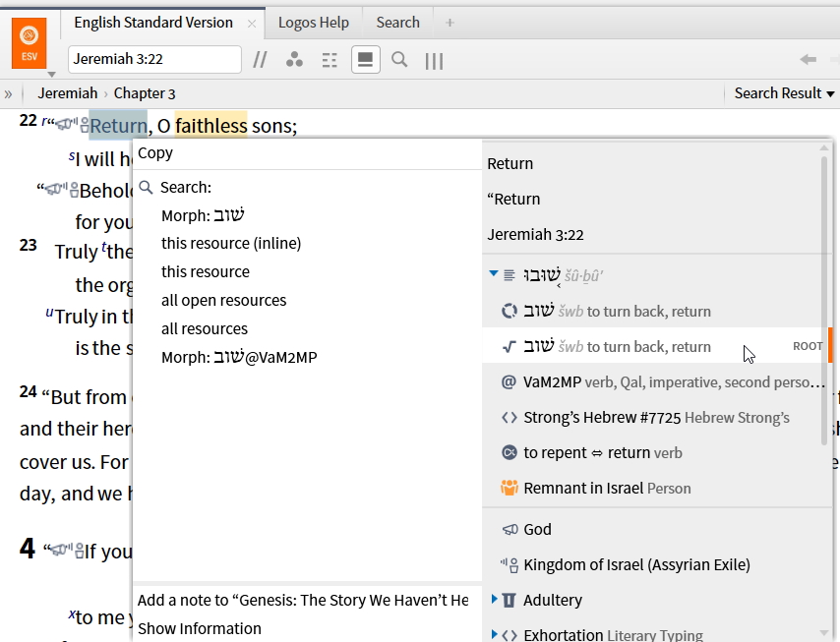Viewport: 840px width, 642px height.
Task: Open the ESV resource panel menu arrow
Action: pos(51,75)
